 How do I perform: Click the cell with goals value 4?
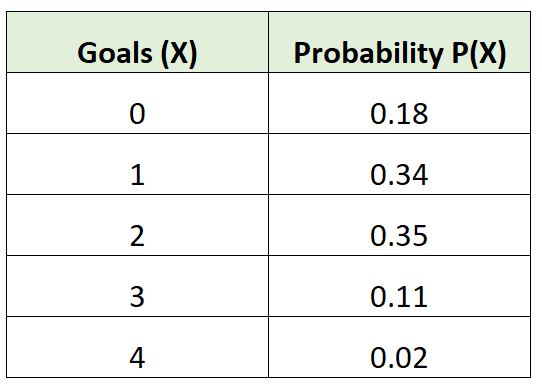pos(137,347)
